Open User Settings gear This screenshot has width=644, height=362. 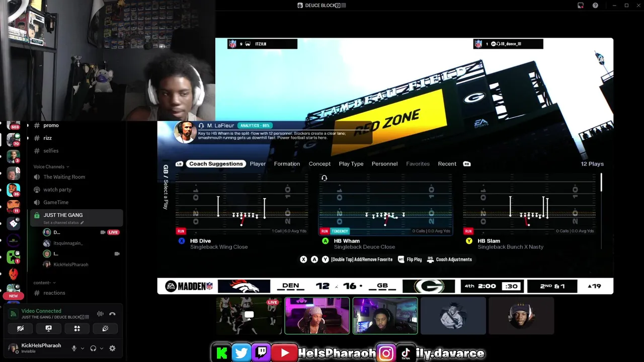pyautogui.click(x=112, y=348)
